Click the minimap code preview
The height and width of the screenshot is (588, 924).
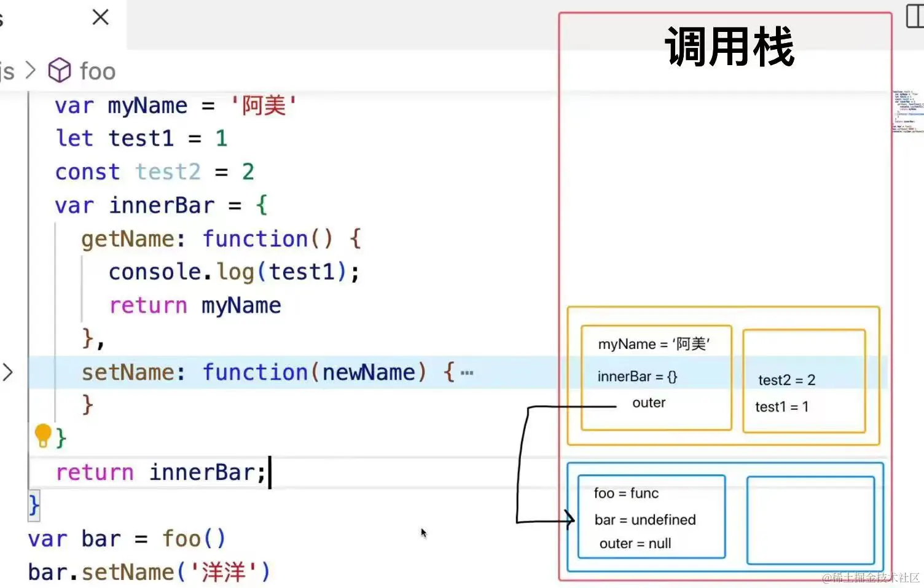coord(908,111)
